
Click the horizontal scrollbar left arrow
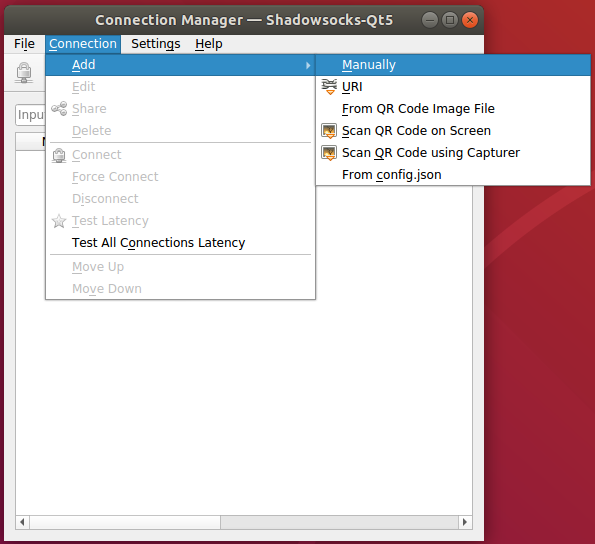click(x=22, y=522)
